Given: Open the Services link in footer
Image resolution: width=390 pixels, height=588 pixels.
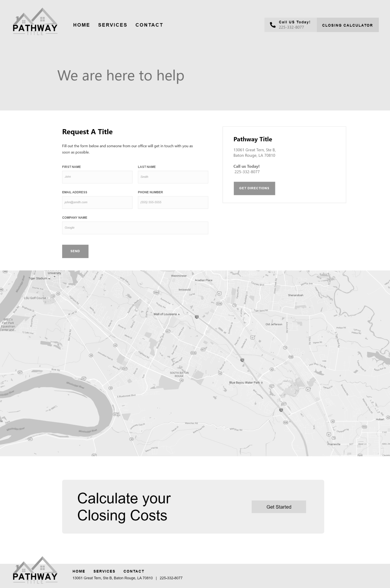Looking at the screenshot, I should (x=104, y=571).
